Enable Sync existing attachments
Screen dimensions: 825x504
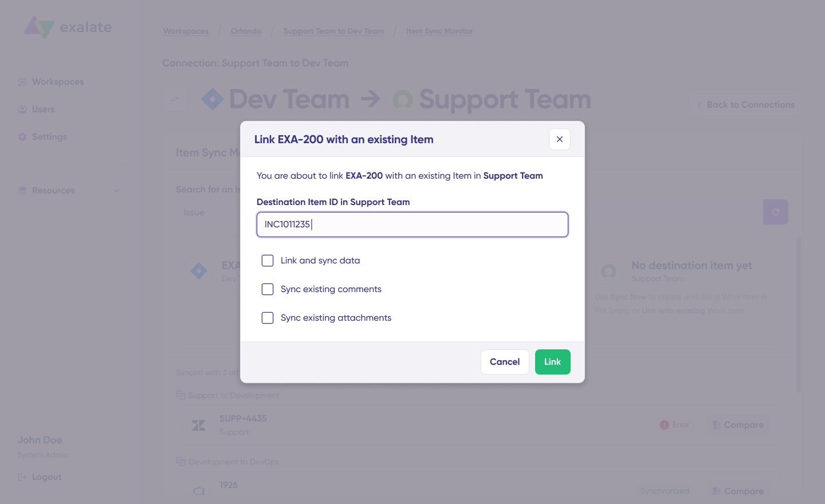[x=268, y=318]
